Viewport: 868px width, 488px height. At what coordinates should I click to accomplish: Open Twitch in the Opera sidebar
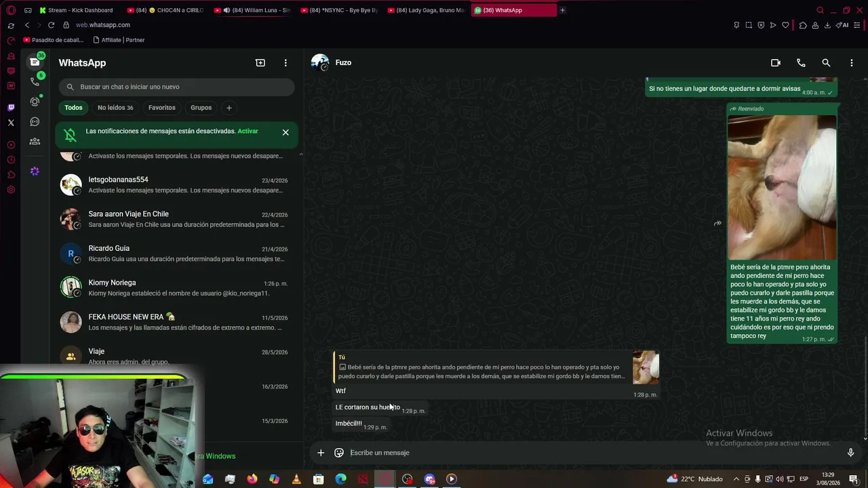pos(11,107)
